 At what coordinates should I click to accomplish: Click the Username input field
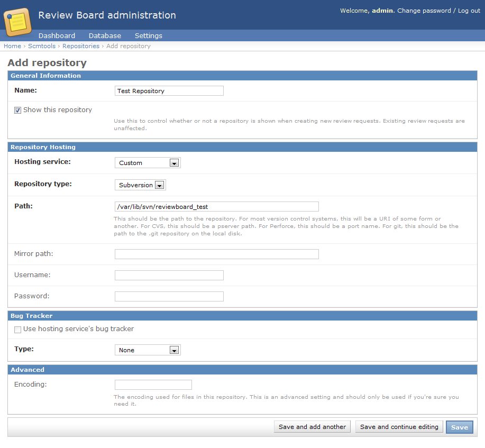[x=169, y=276]
